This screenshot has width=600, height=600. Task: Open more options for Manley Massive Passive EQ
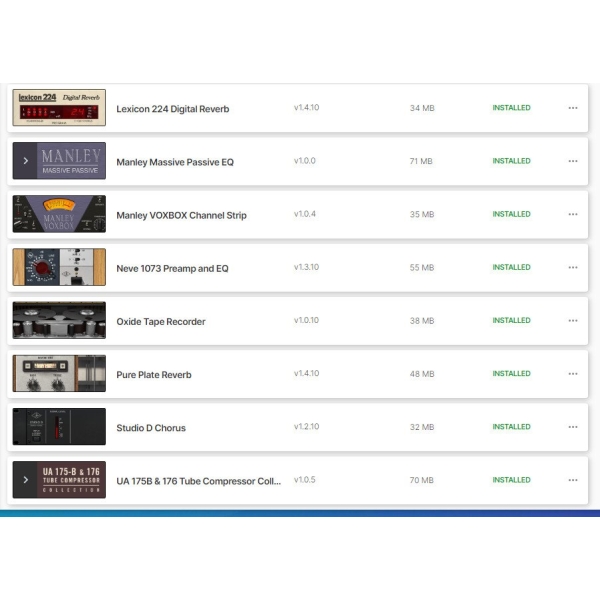pos(572,161)
